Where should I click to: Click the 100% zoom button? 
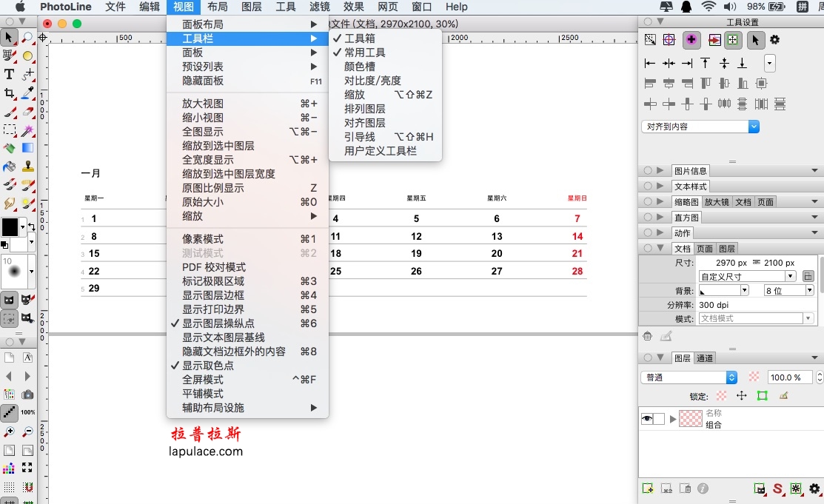click(28, 412)
